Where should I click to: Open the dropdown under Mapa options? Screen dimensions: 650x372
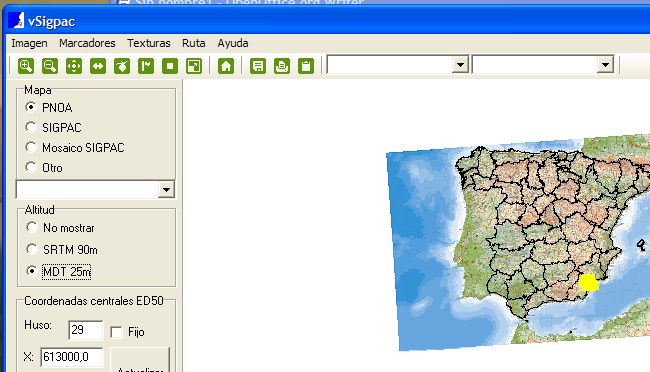click(166, 190)
